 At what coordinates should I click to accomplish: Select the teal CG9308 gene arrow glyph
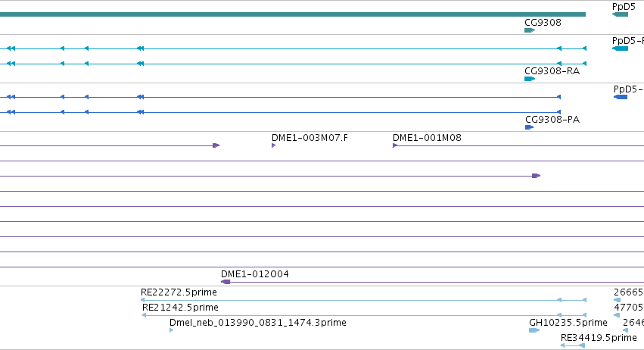[x=530, y=30]
